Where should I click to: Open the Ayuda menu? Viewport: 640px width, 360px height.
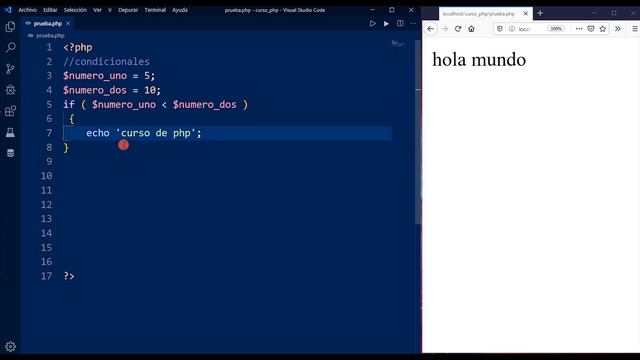(180, 10)
